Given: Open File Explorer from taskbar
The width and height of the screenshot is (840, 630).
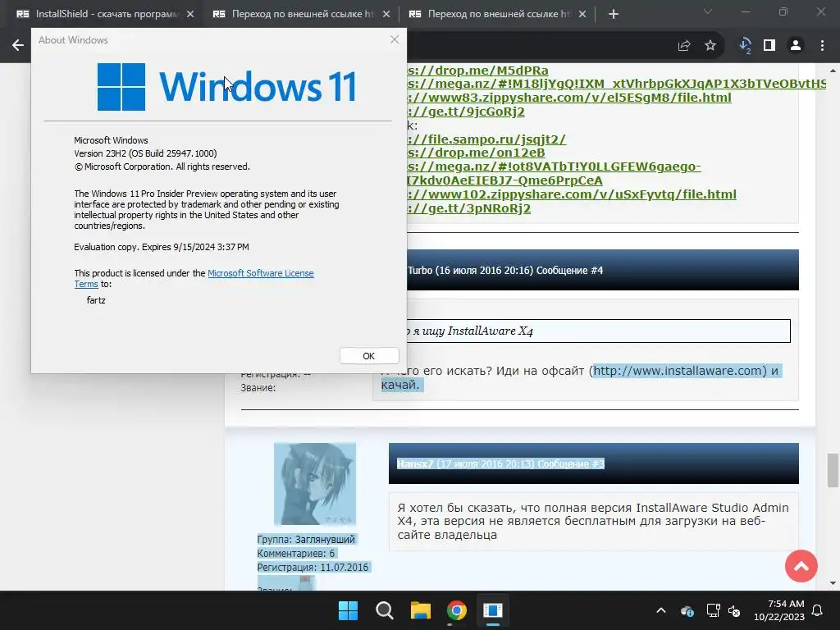Looking at the screenshot, I should coord(421,610).
